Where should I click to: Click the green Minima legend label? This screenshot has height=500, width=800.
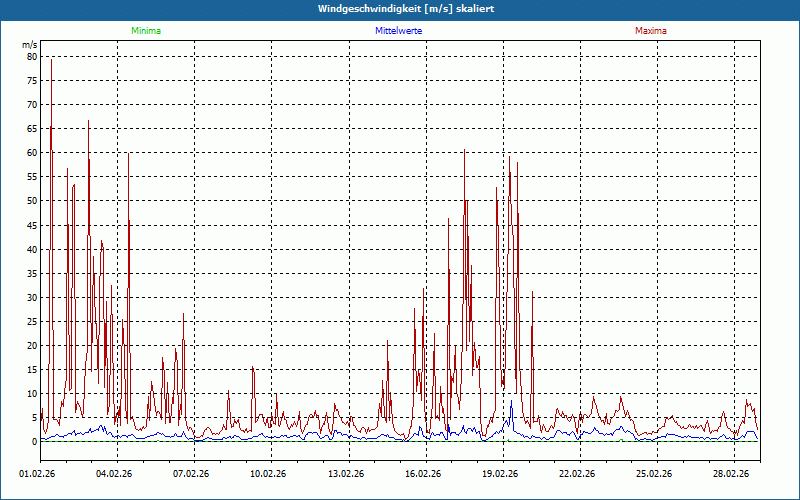[145, 31]
